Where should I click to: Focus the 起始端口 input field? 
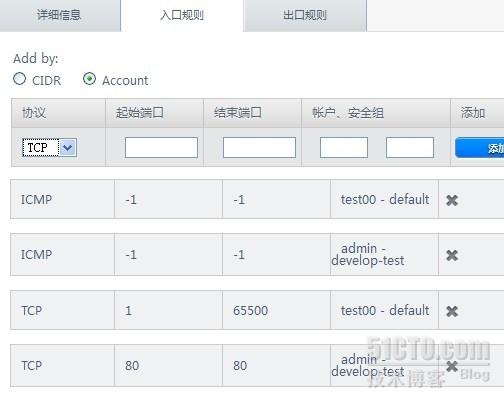tap(161, 147)
